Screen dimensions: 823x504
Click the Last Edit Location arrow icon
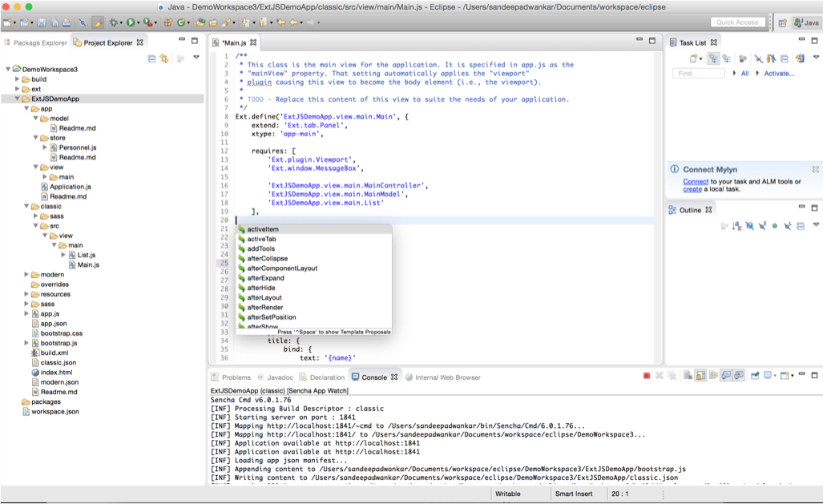(280, 22)
